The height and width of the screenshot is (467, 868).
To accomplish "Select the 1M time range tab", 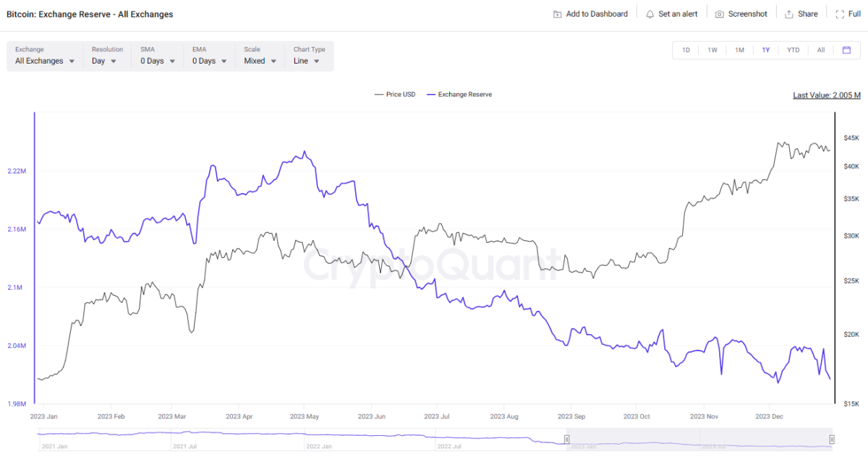I will click(x=739, y=50).
